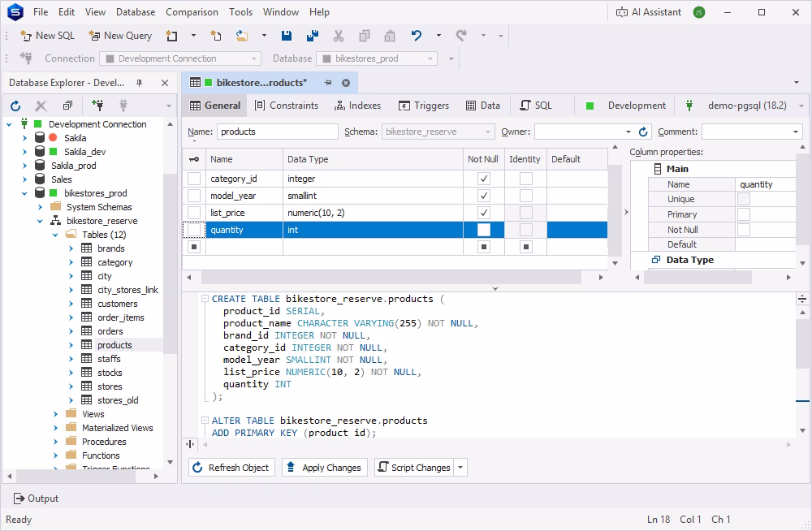Click the New Query toolbar button
This screenshot has width=812, height=531.
pyautogui.click(x=120, y=36)
